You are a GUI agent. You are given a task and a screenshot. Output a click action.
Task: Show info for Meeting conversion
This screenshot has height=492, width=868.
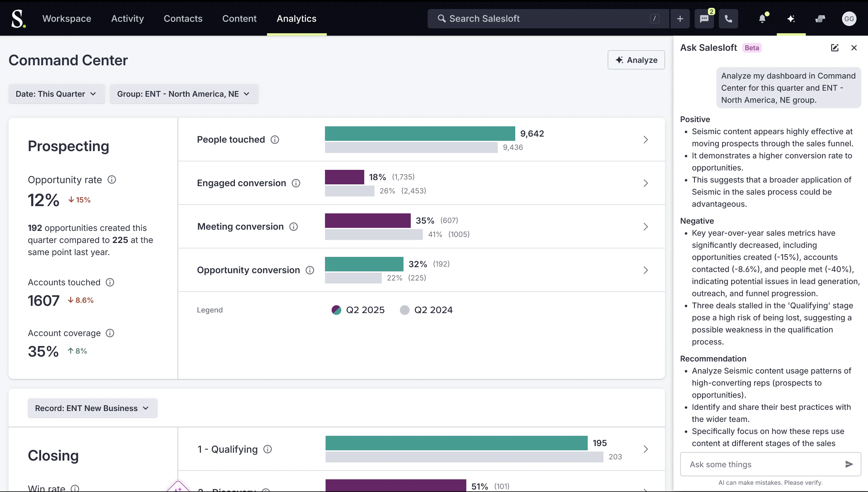click(x=294, y=227)
